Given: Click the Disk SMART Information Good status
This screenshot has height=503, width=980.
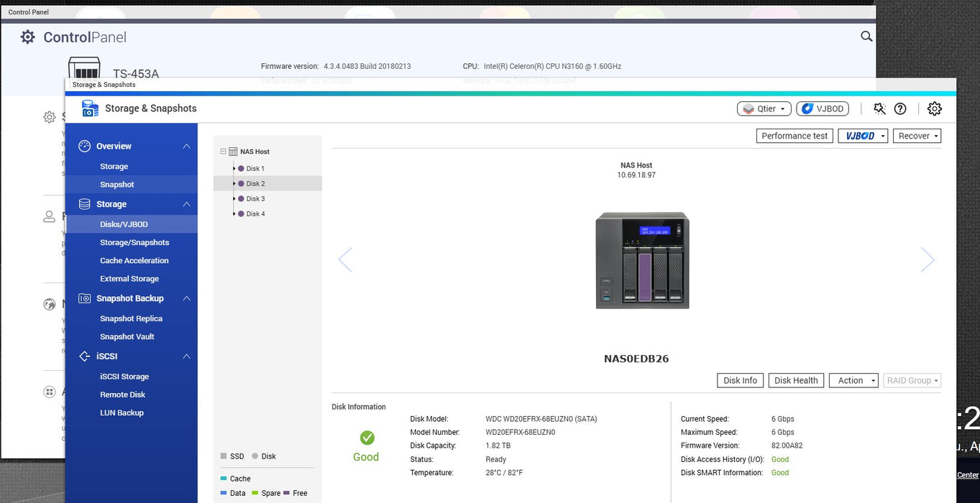Looking at the screenshot, I should [780, 473].
